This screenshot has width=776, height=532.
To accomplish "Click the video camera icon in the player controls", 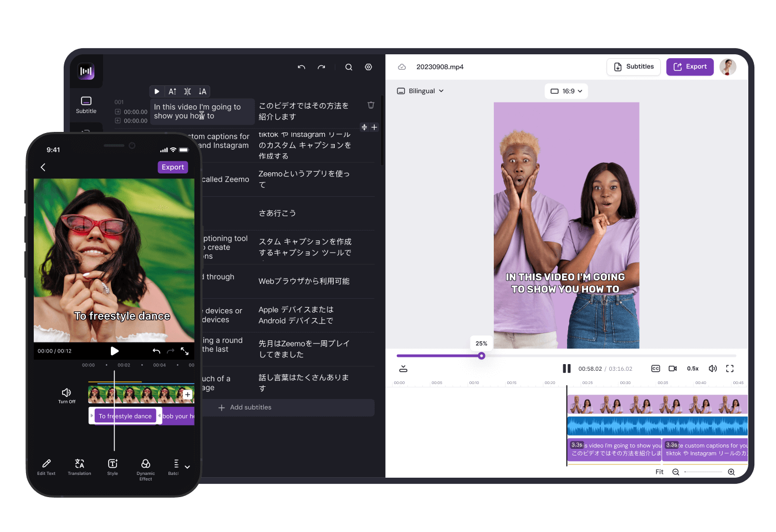I will coord(673,369).
